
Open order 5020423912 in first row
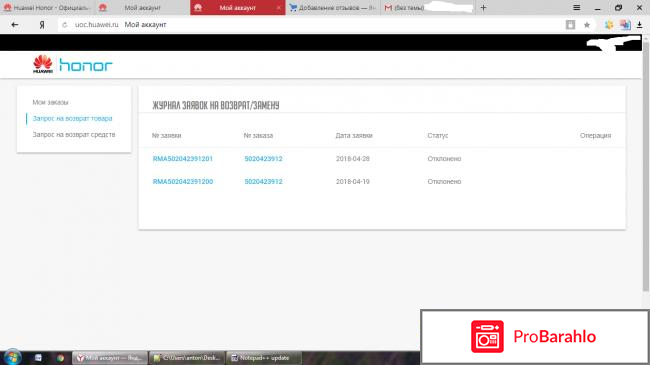263,158
